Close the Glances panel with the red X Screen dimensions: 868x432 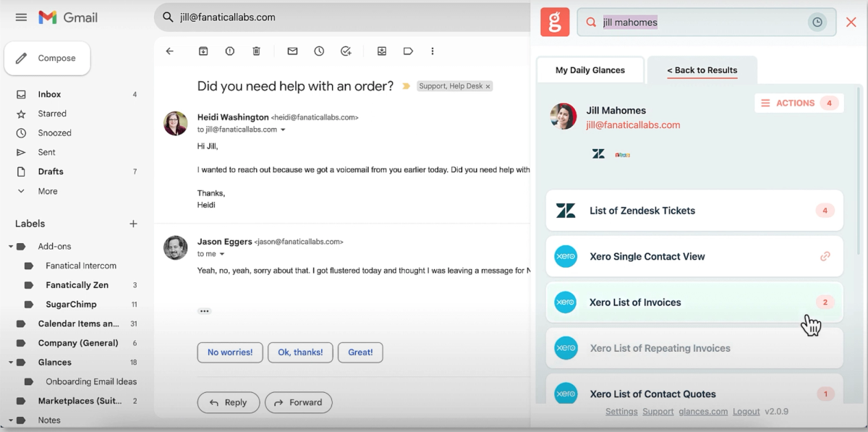(x=851, y=22)
